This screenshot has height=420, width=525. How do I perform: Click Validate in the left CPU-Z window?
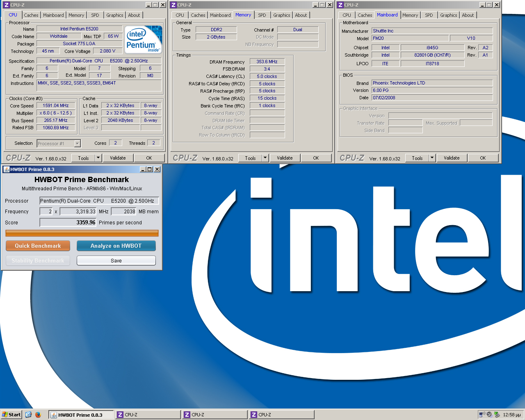point(118,158)
